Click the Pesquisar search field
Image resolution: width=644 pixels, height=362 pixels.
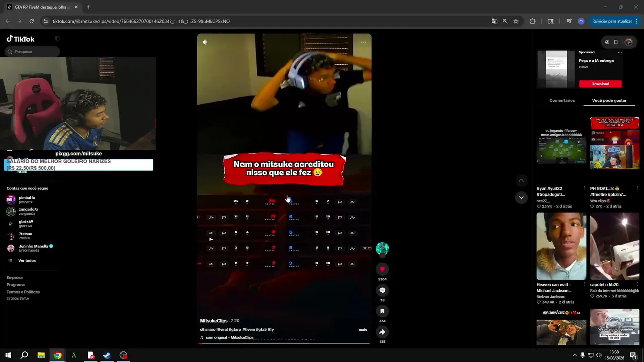[33, 51]
